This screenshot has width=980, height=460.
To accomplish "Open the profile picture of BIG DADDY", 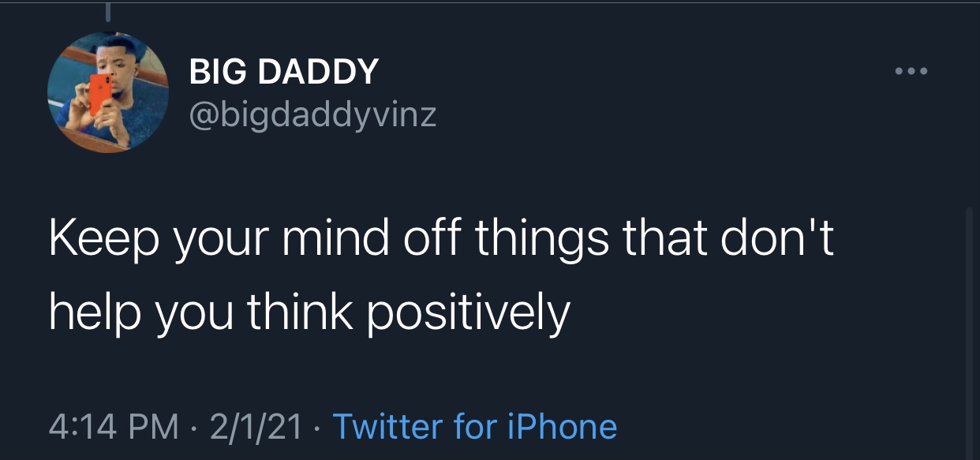I will pos(108,92).
